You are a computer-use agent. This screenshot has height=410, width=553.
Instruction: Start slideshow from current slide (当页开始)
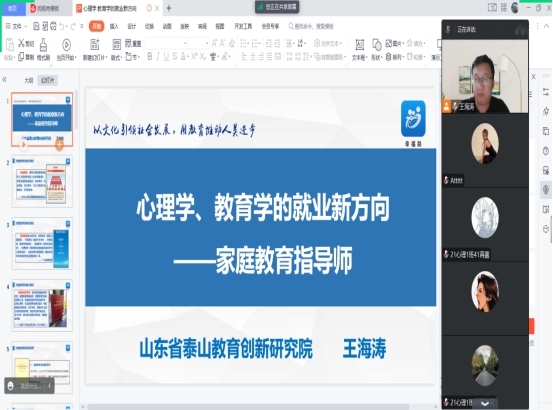66,45
